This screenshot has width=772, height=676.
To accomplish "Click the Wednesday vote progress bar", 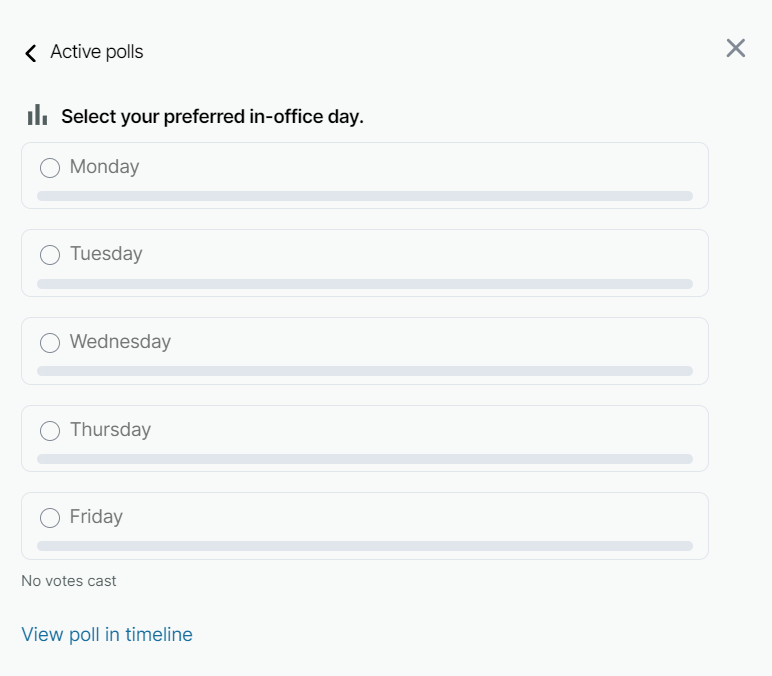I will (365, 371).
